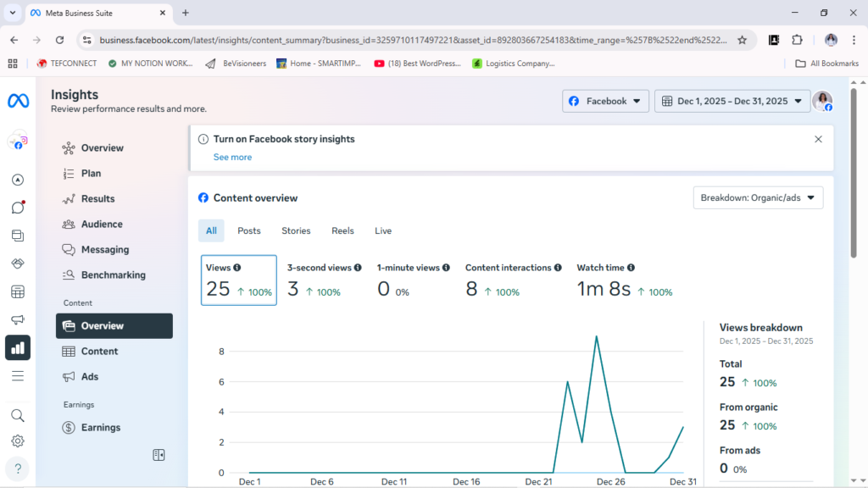This screenshot has width=868, height=488.
Task: Open the Benchmarking page in sidebar
Action: pyautogui.click(x=113, y=274)
